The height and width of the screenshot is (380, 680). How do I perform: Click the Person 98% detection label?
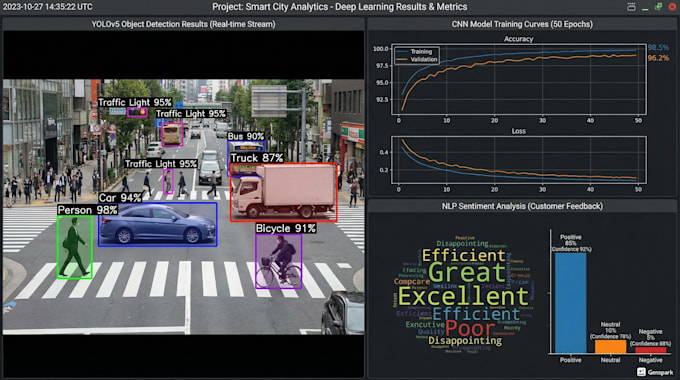(88, 210)
